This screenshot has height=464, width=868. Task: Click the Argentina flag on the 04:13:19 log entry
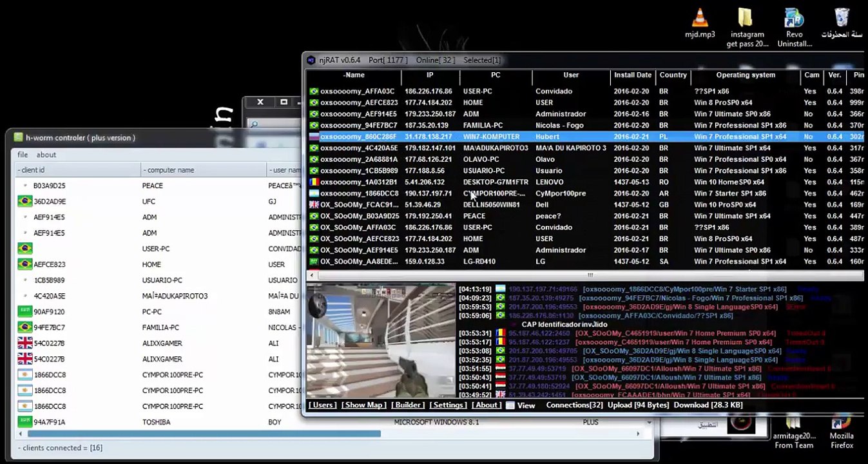[501, 289]
